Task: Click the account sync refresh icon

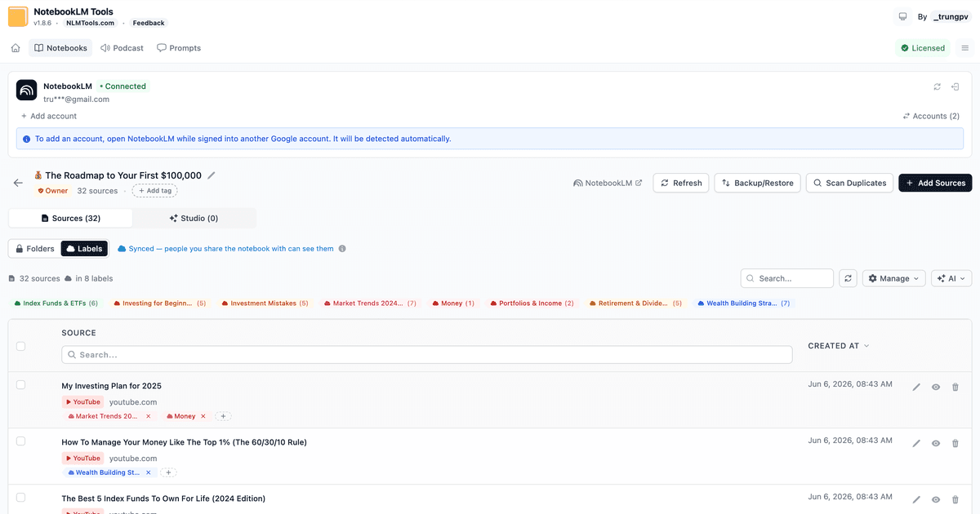Action: pos(937,86)
